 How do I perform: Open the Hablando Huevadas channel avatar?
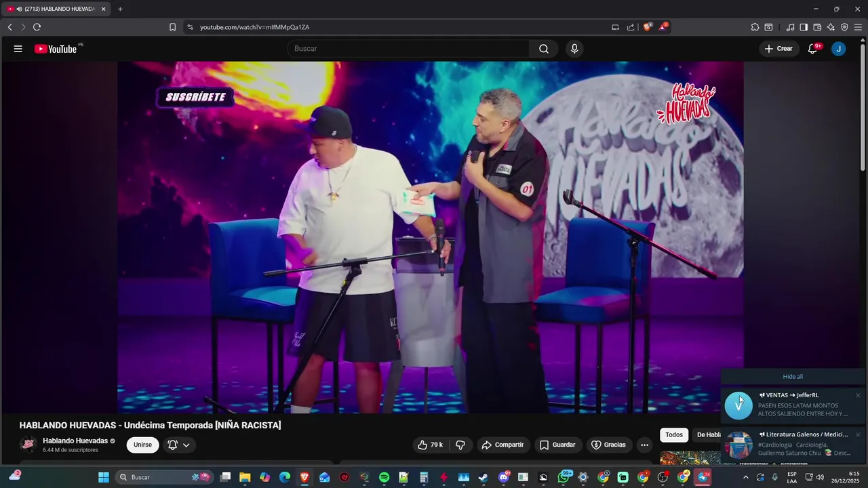point(28,445)
